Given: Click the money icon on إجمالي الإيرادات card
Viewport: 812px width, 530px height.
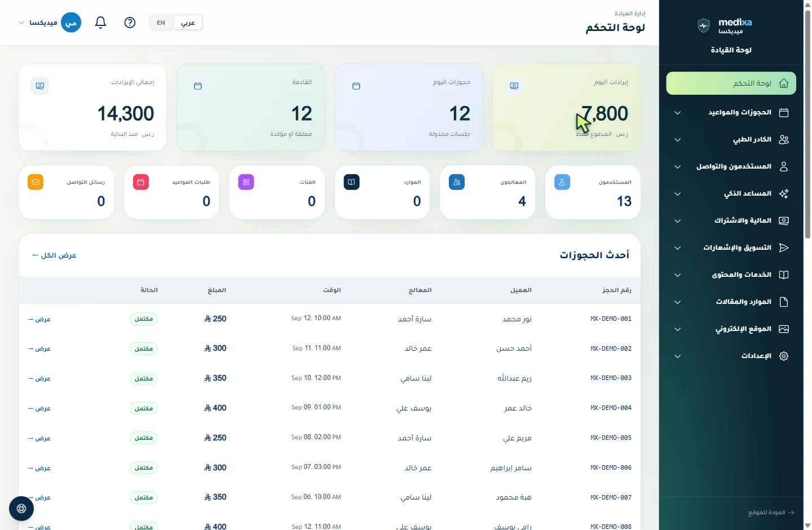Looking at the screenshot, I should 40,86.
